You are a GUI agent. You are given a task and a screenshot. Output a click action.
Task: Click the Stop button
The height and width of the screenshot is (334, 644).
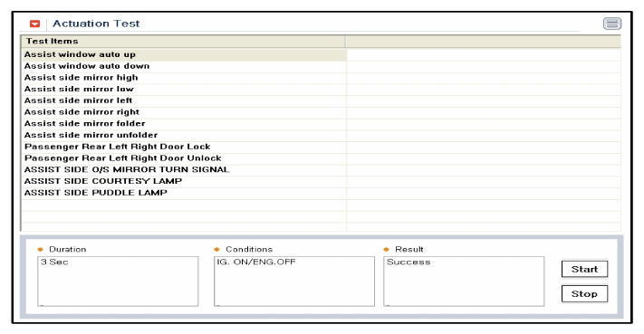[x=584, y=294]
